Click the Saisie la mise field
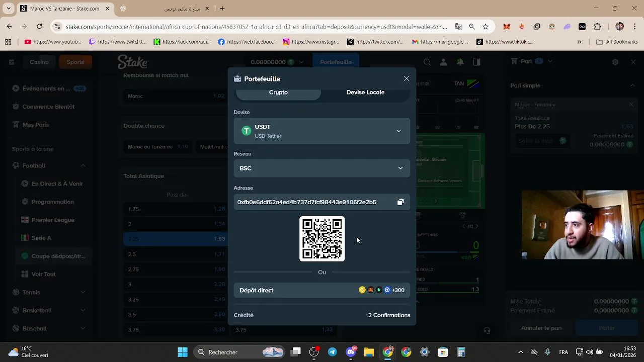The image size is (644, 362). (x=542, y=141)
